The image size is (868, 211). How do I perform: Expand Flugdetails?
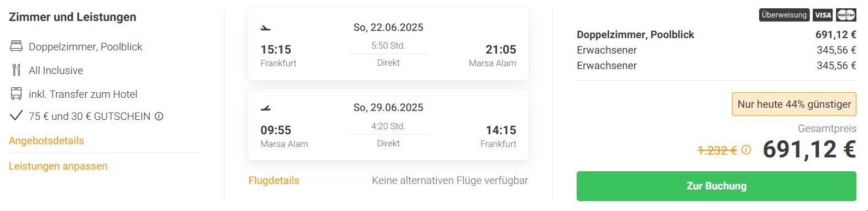tap(274, 181)
